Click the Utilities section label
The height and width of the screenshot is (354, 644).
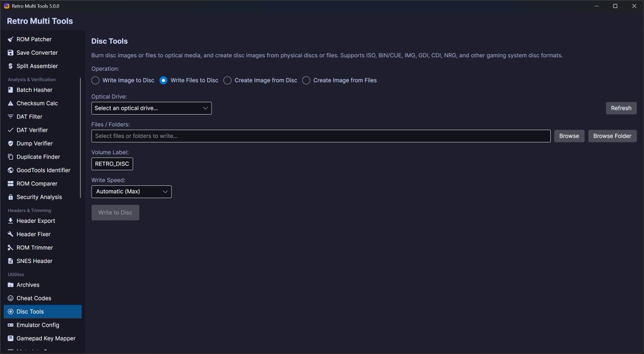tap(16, 274)
